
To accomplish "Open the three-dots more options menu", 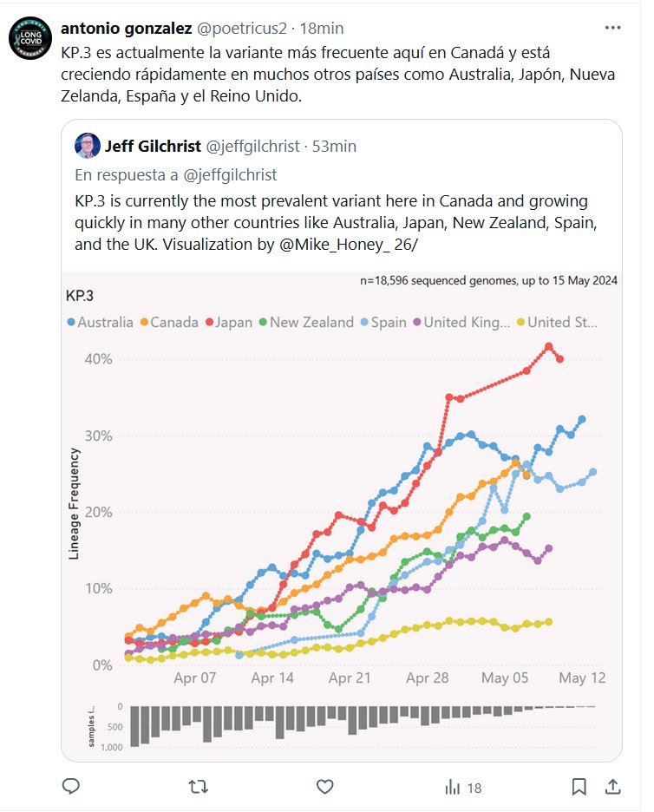I will click(611, 27).
